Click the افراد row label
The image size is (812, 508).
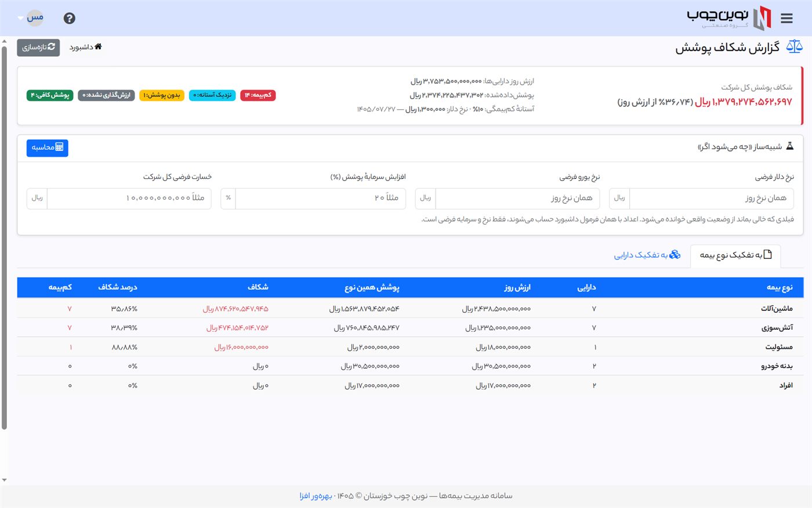pyautogui.click(x=786, y=385)
